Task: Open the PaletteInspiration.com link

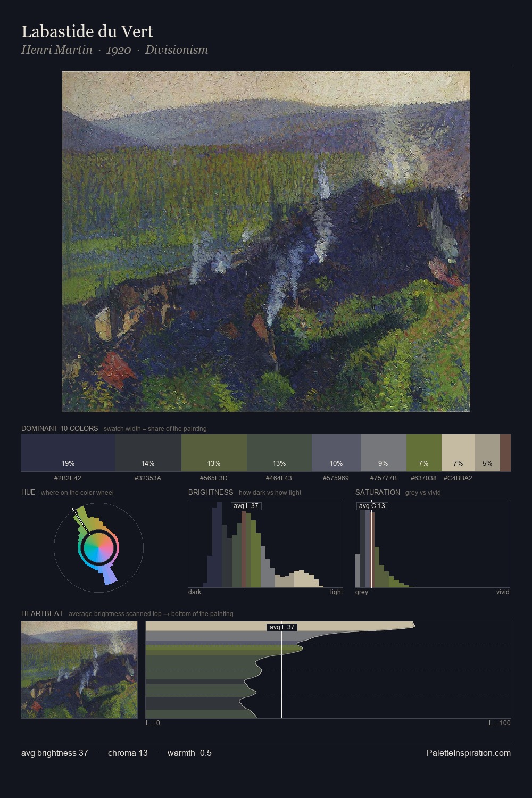Action: [469, 753]
